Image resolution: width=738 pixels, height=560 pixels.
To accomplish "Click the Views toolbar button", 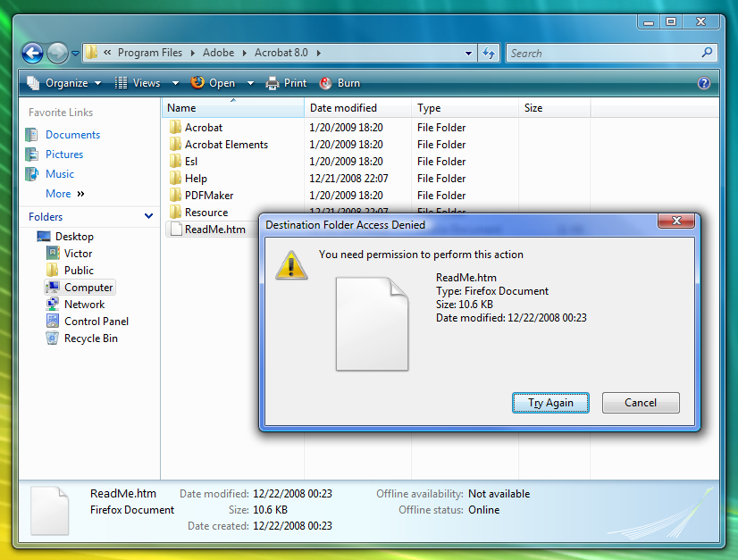I will (x=138, y=83).
